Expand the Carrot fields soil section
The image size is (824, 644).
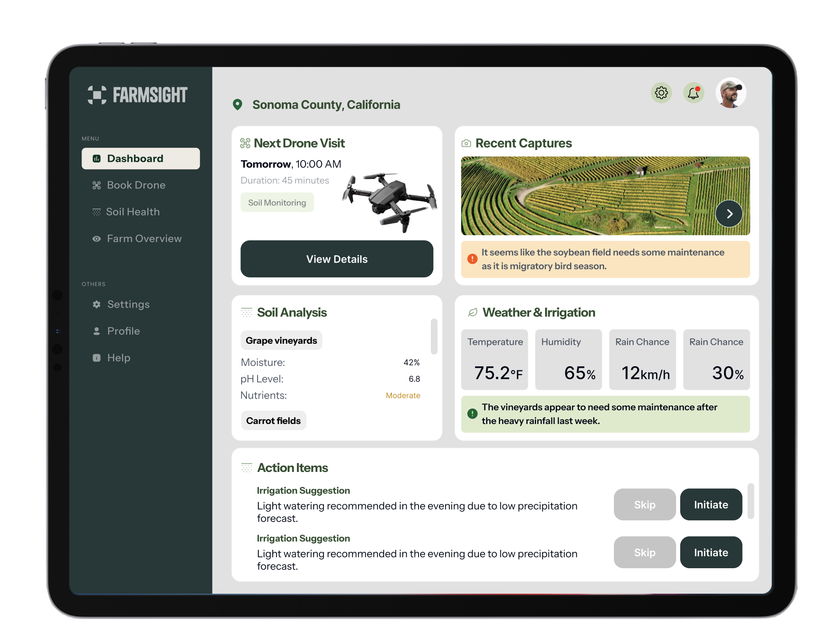(273, 421)
